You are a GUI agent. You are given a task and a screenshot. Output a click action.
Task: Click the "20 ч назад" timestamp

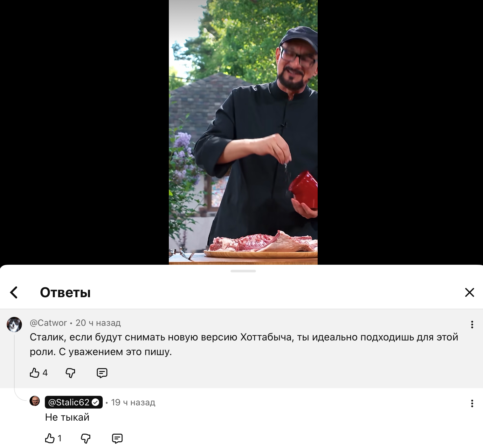click(98, 323)
